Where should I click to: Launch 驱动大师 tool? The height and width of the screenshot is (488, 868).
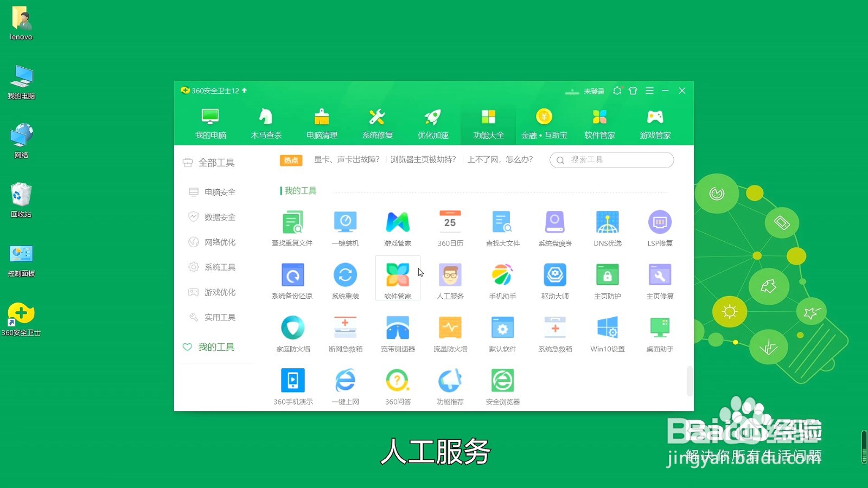555,281
